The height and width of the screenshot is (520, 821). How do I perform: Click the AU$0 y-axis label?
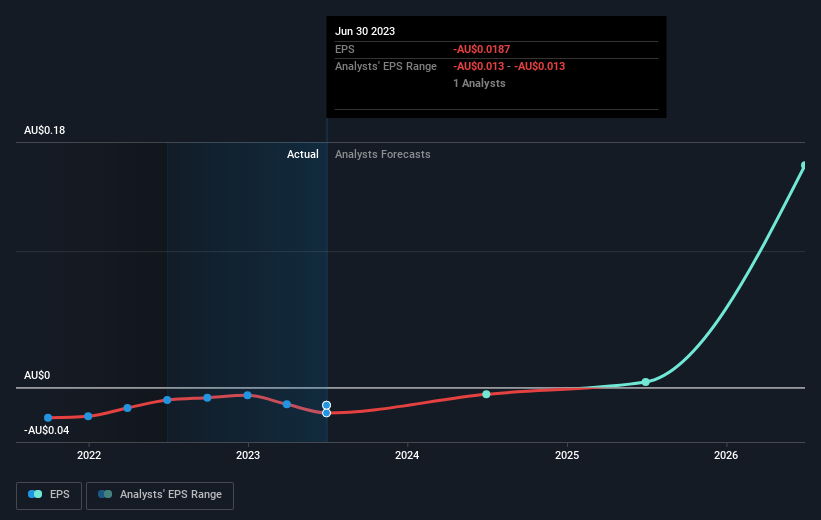coord(37,375)
